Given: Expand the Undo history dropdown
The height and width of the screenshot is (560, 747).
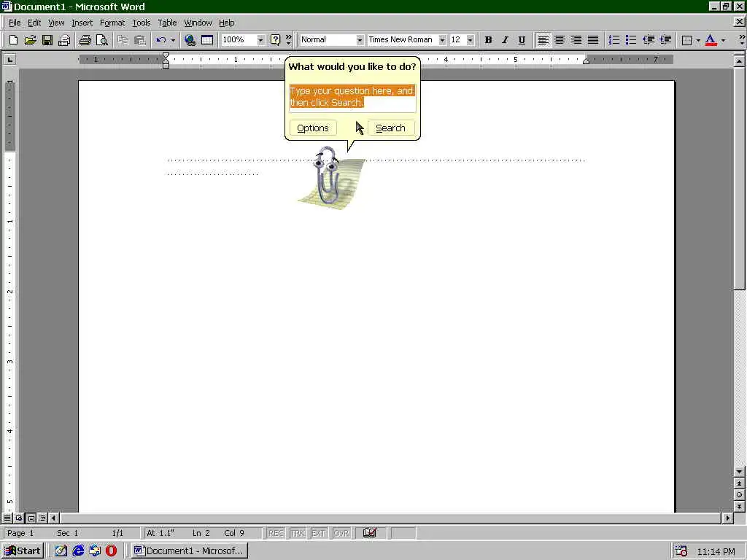Looking at the screenshot, I should point(173,40).
